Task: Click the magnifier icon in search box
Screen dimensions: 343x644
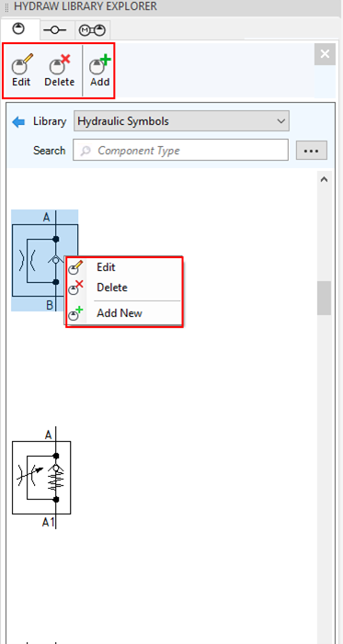Action: point(86,151)
